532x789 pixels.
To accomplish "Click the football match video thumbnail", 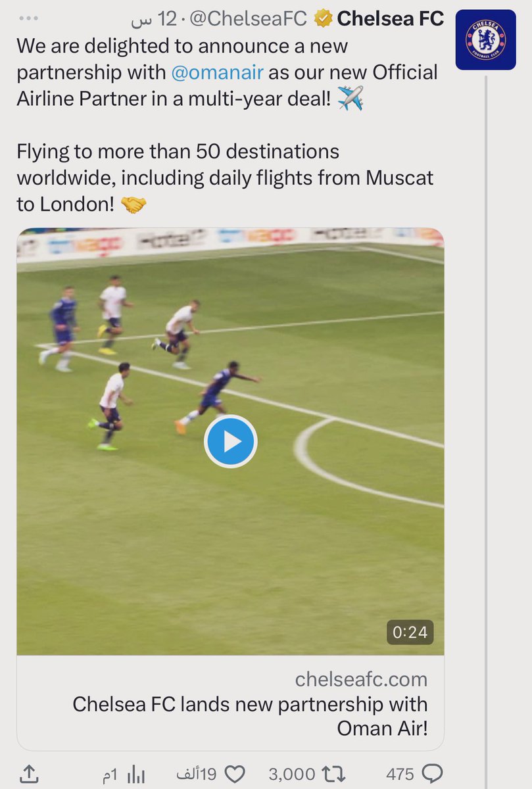I will 230,441.
